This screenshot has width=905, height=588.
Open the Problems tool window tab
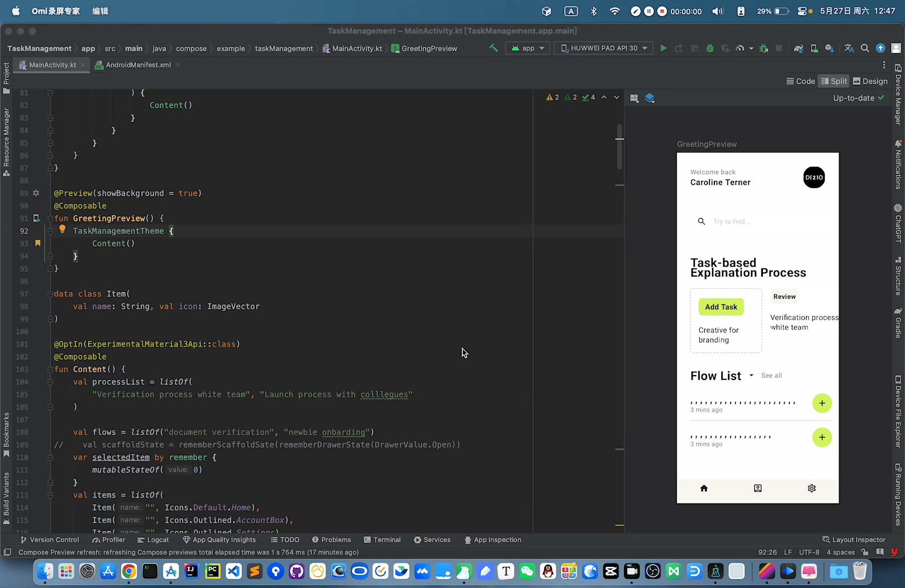[x=332, y=540]
